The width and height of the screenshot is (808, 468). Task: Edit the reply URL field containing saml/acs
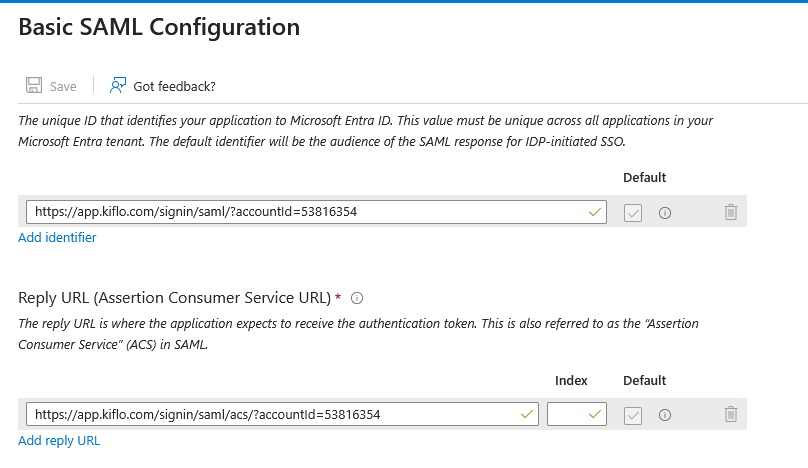282,414
